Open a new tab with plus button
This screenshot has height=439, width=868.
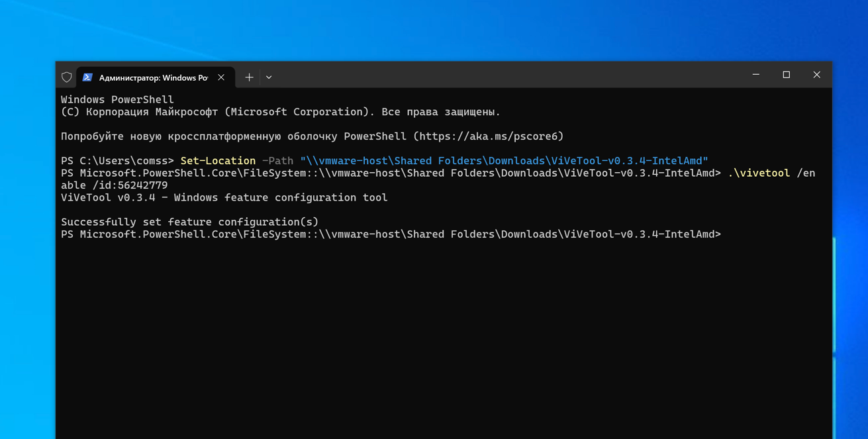[x=249, y=77]
